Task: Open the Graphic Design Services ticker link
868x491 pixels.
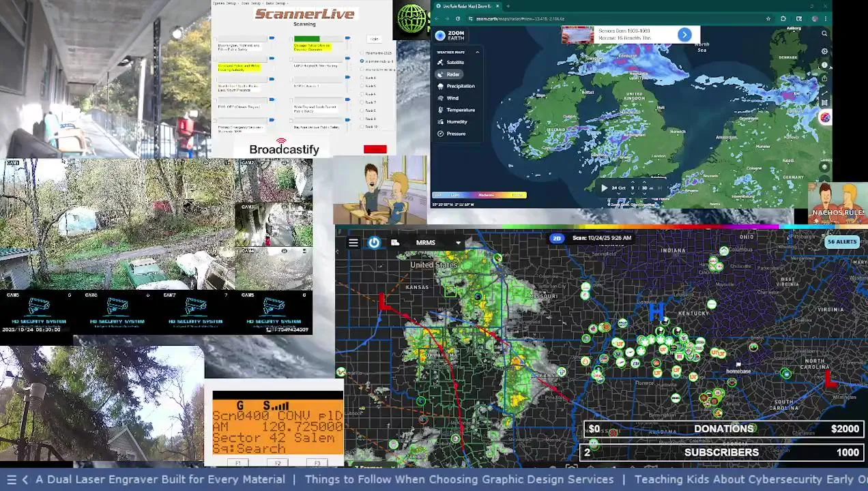Action: [x=459, y=479]
